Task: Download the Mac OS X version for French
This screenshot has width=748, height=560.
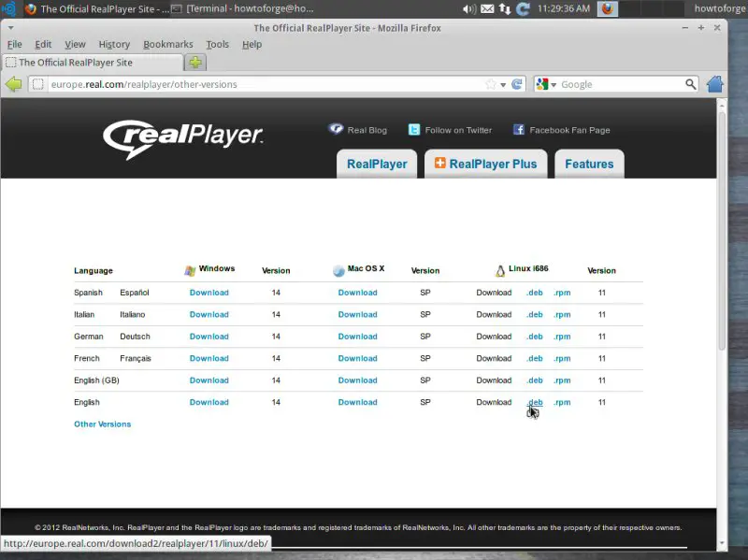Action: 357,358
